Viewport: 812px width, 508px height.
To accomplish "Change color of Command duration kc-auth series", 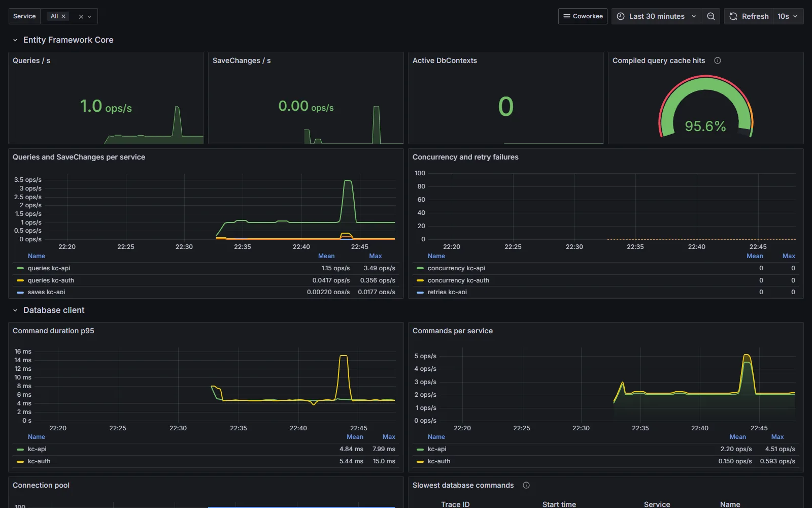I will click(x=20, y=462).
